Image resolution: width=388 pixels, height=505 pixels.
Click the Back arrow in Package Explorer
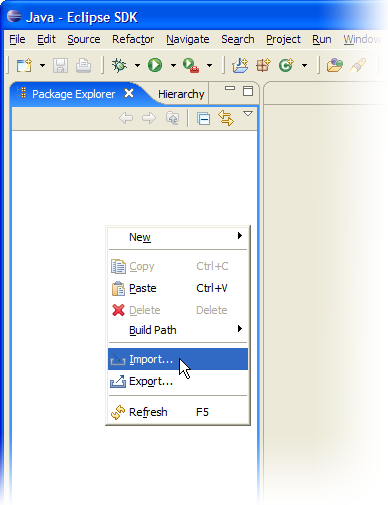coord(126,118)
